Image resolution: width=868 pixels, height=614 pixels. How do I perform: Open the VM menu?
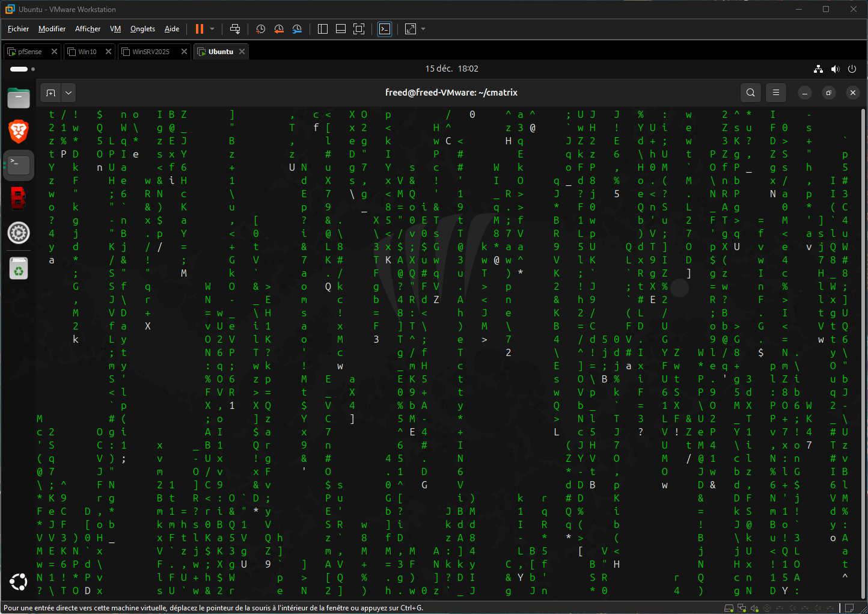tap(115, 29)
